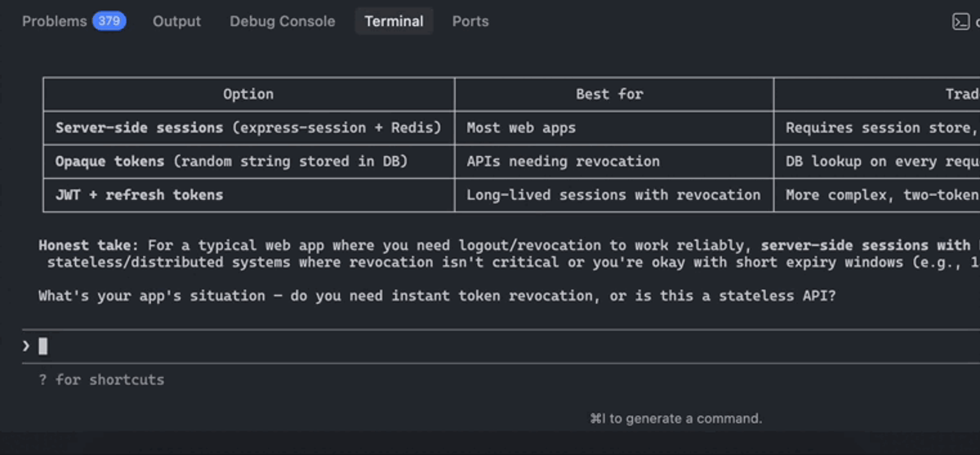Show the Ports tab
This screenshot has height=455, width=980.
470,21
